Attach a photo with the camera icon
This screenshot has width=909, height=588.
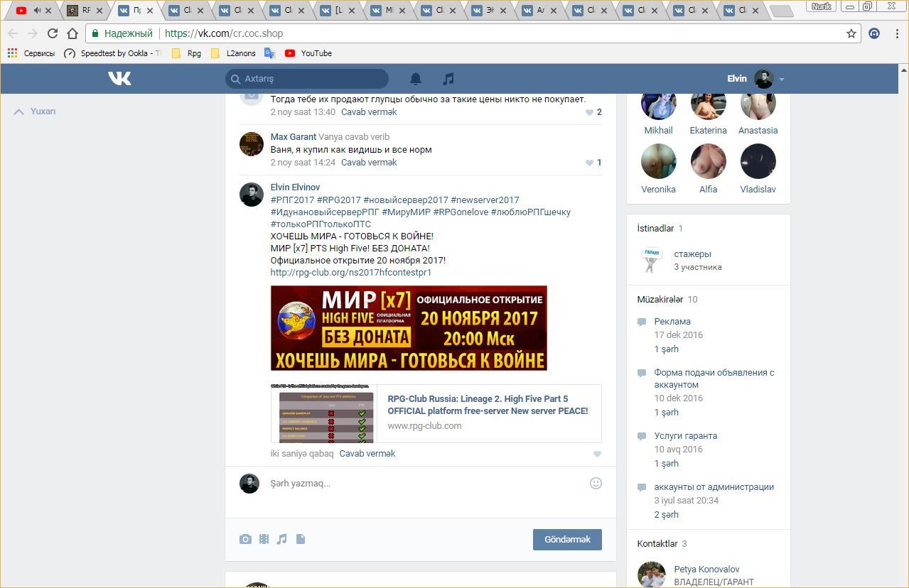[x=245, y=540]
